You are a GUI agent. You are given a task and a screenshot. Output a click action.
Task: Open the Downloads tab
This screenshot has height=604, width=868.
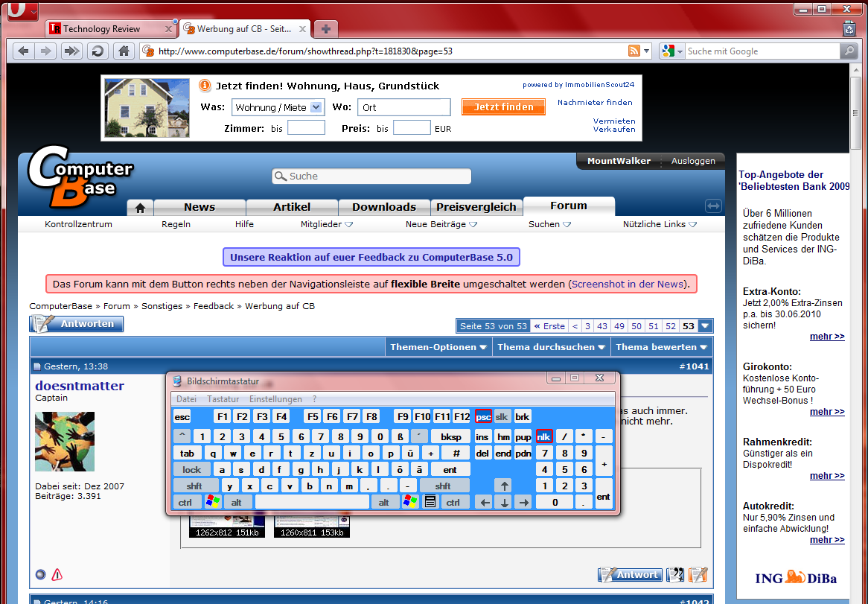[384, 207]
